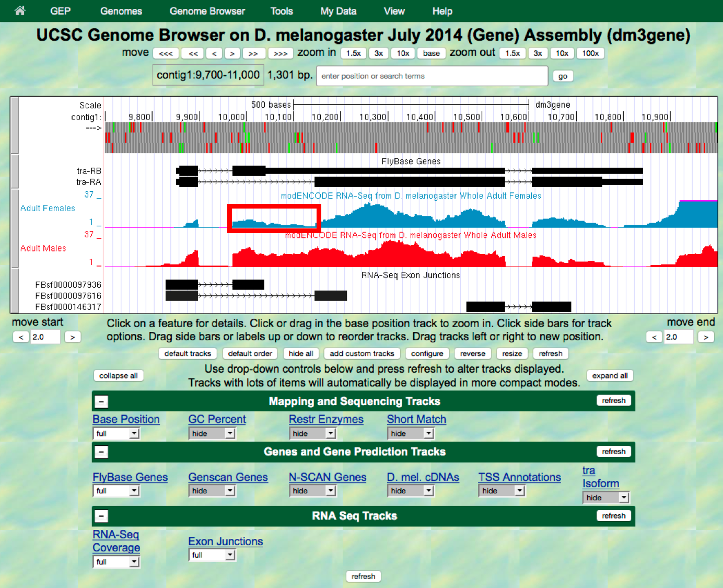This screenshot has height=588, width=723.
Task: Decrease start position with move start < button
Action: (21, 337)
